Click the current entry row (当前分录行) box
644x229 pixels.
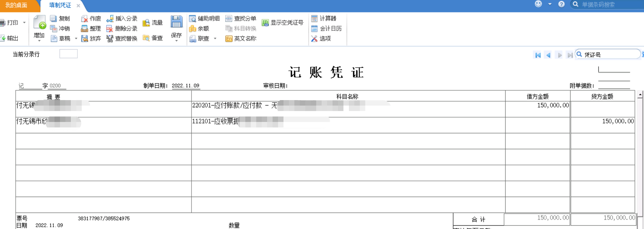pos(68,54)
